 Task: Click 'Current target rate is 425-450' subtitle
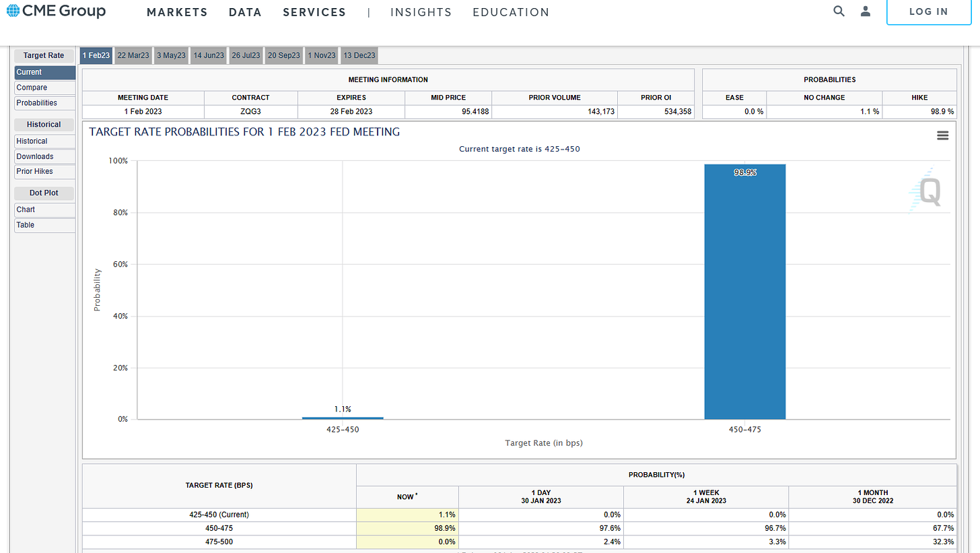point(519,149)
